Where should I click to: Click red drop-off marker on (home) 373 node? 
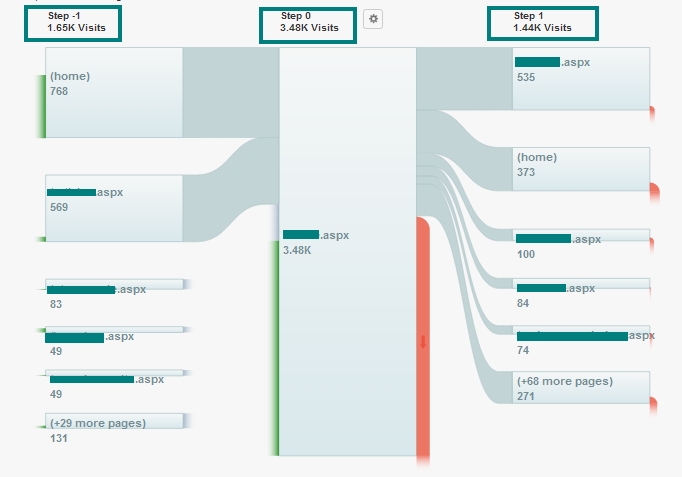pos(653,189)
